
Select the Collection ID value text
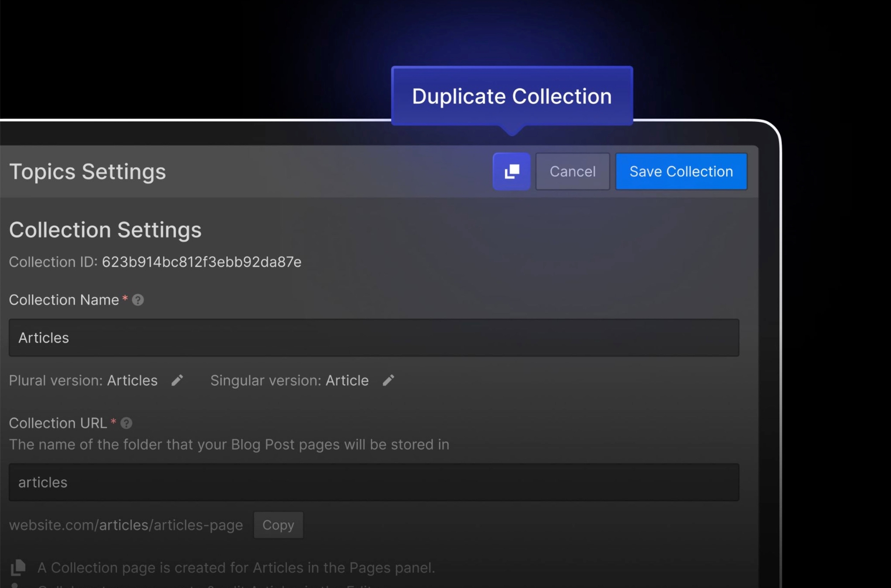tap(201, 262)
